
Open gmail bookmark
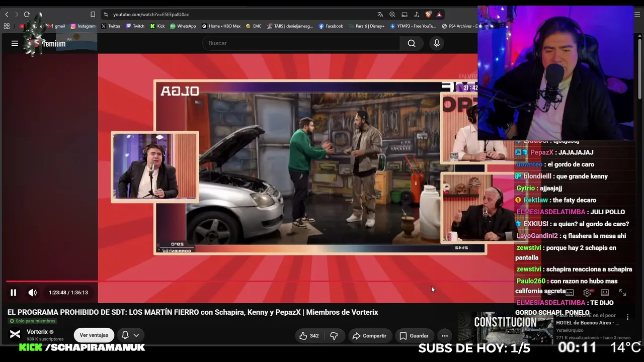56,26
